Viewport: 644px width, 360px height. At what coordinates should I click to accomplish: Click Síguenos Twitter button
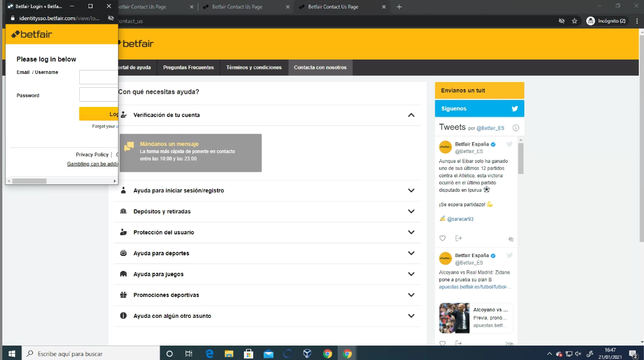[x=479, y=109]
